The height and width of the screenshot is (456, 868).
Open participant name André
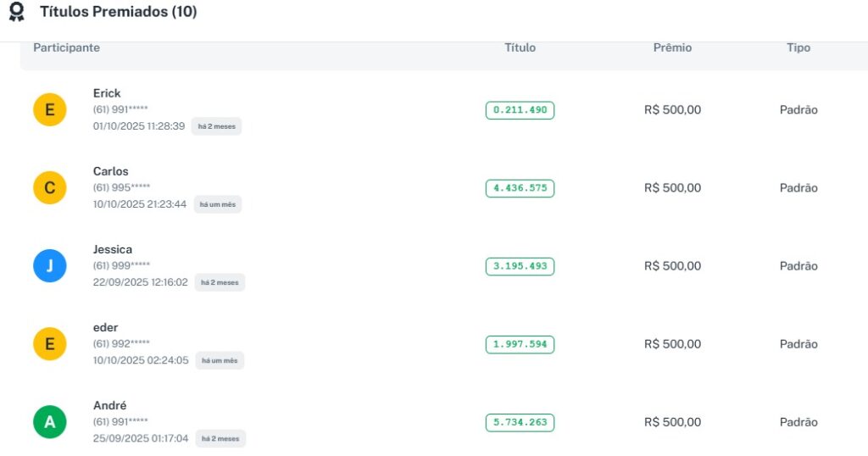click(x=109, y=405)
